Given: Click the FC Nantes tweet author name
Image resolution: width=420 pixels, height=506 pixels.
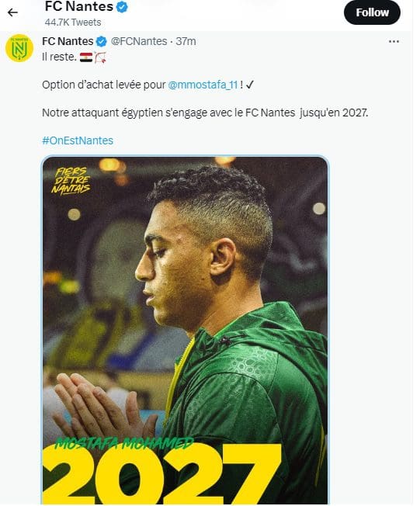Looking at the screenshot, I should 68,41.
